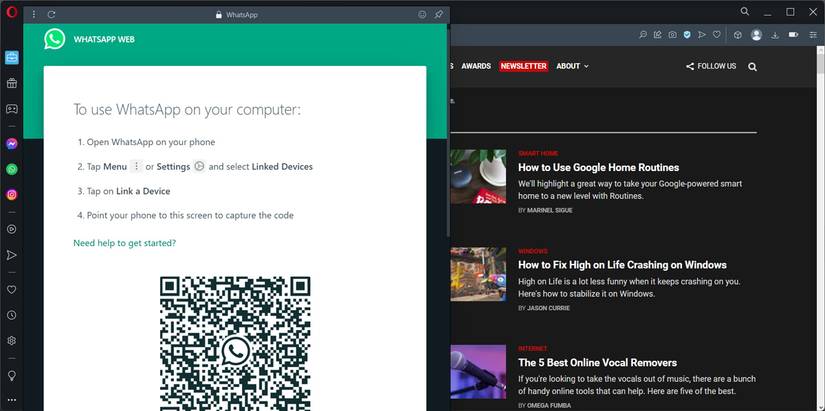
Task: Open the sidebar three-dots setup
Action: pos(12,400)
